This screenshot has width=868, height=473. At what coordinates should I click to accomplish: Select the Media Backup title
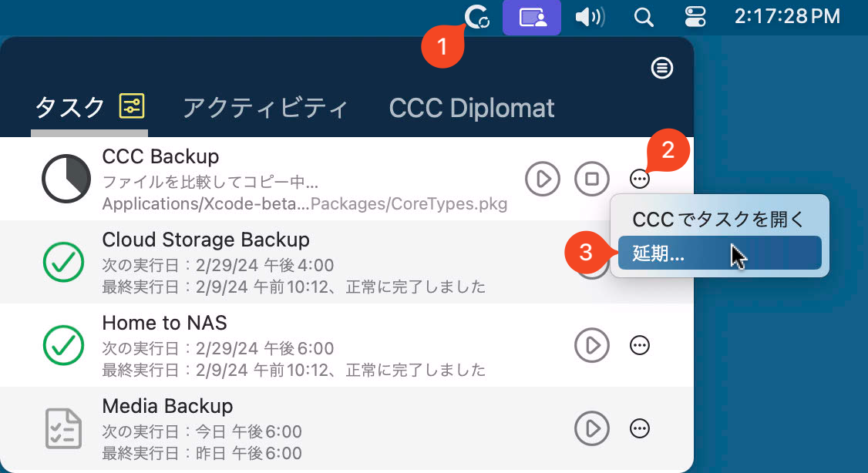point(168,406)
